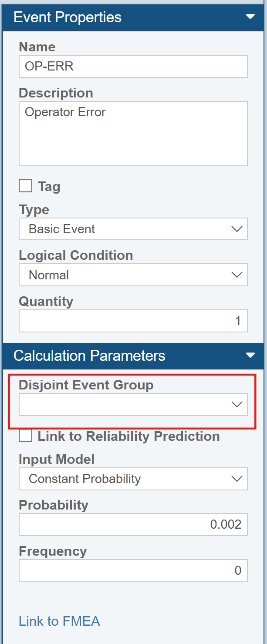Click the Quantity input field

point(133,321)
